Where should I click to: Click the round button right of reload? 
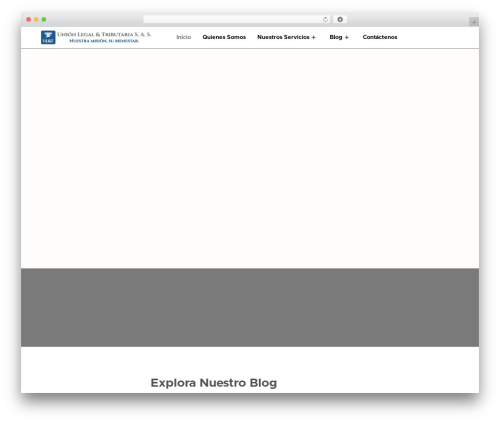(x=340, y=19)
